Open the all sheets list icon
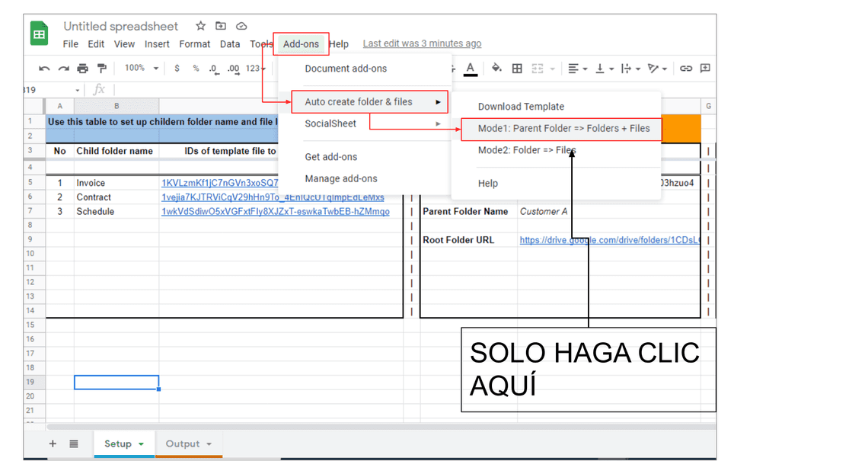This screenshot has height=474, width=868. tap(74, 444)
